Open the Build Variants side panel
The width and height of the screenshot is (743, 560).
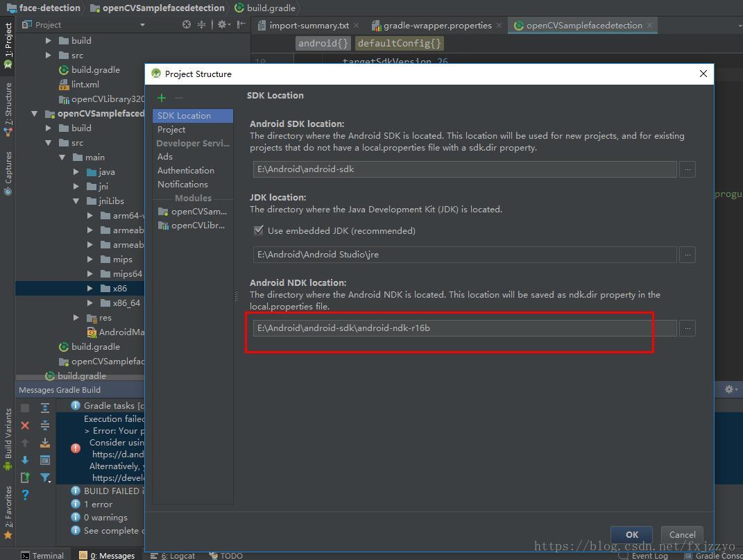(x=8, y=439)
